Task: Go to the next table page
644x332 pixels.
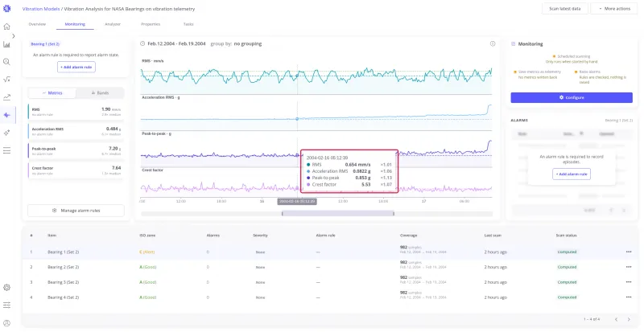Action: tap(629, 319)
